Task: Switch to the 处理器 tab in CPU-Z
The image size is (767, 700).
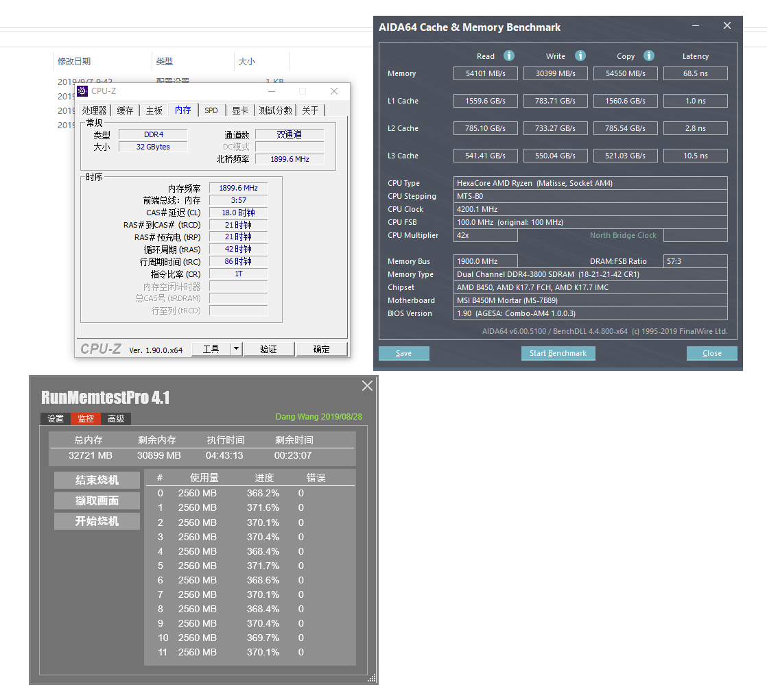Action: click(x=95, y=110)
